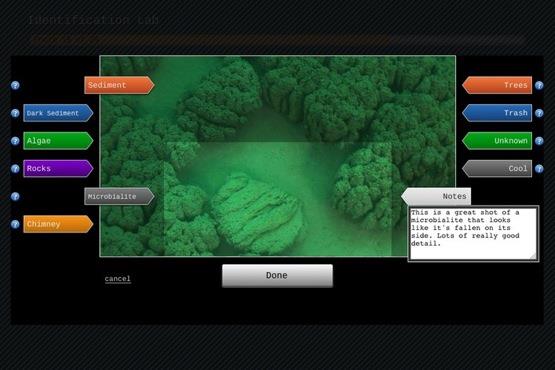This screenshot has height=370, width=555.
Task: Open help icon next to Trees
Action: pos(539,85)
